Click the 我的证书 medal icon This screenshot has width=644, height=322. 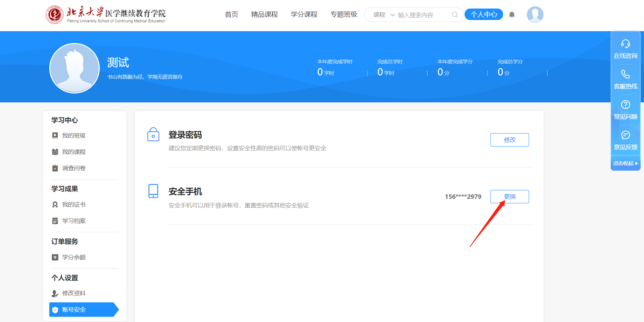click(55, 204)
